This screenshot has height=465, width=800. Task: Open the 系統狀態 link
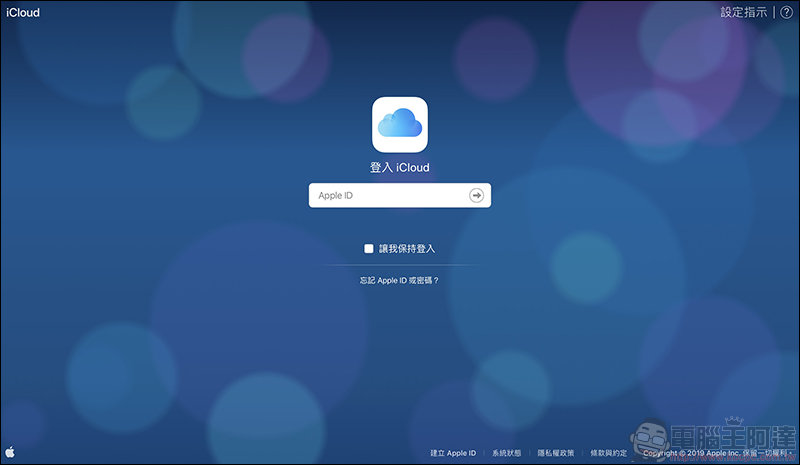point(506,453)
